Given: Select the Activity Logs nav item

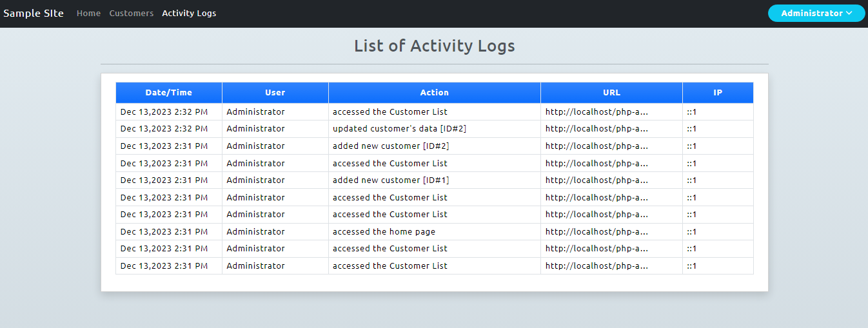Looking at the screenshot, I should [189, 14].
